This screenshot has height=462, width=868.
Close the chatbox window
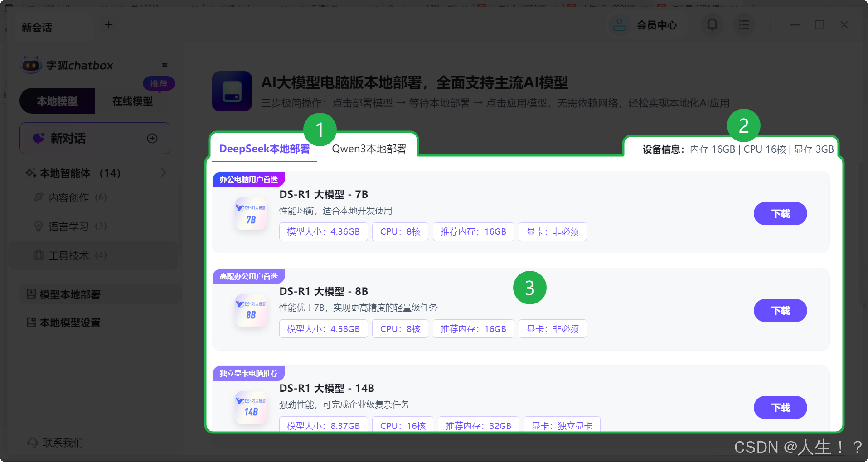pos(844,25)
